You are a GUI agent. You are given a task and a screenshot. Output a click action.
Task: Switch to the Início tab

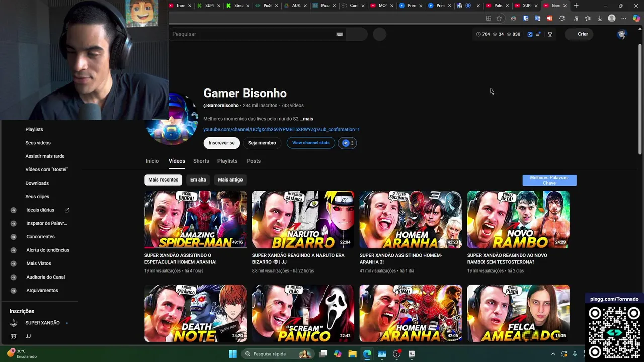(152, 161)
